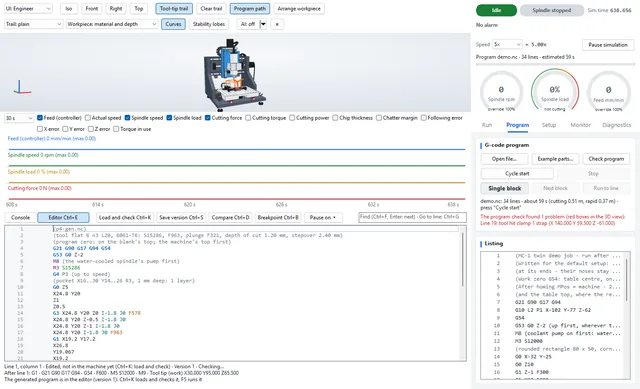The width and height of the screenshot is (640, 389).
Task: Click the small button next to AI: off
Action: pyautogui.click(x=277, y=24)
